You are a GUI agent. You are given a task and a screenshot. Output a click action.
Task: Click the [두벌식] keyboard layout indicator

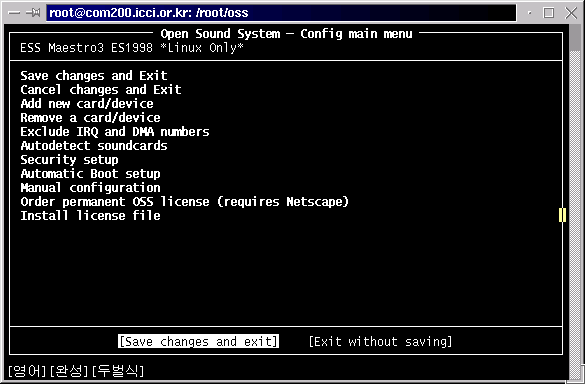(118, 371)
